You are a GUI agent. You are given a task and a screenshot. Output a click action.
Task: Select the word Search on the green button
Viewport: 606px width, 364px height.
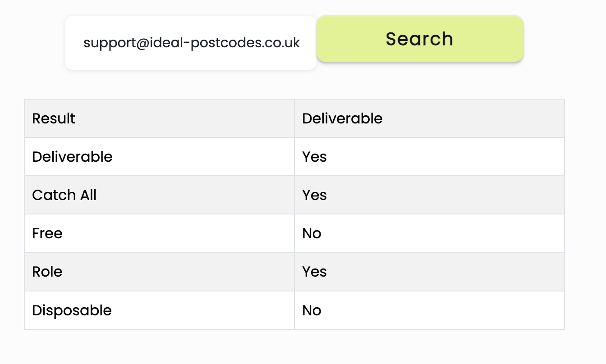pos(419,39)
